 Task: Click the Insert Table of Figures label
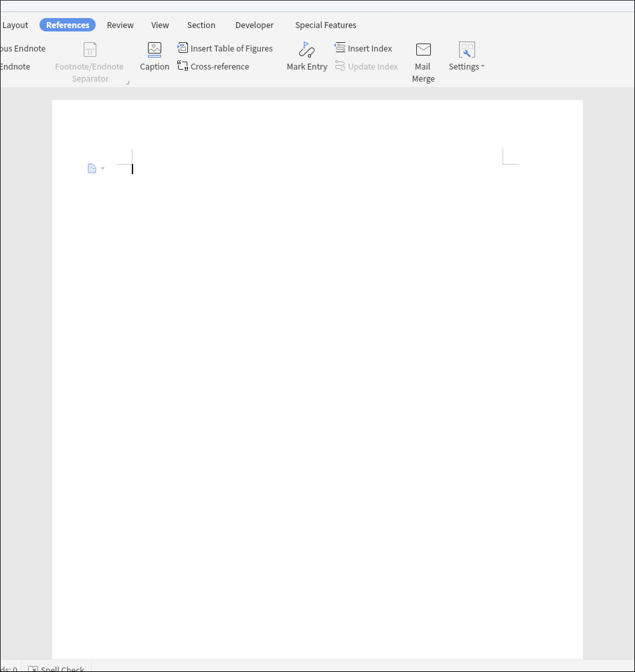click(232, 48)
